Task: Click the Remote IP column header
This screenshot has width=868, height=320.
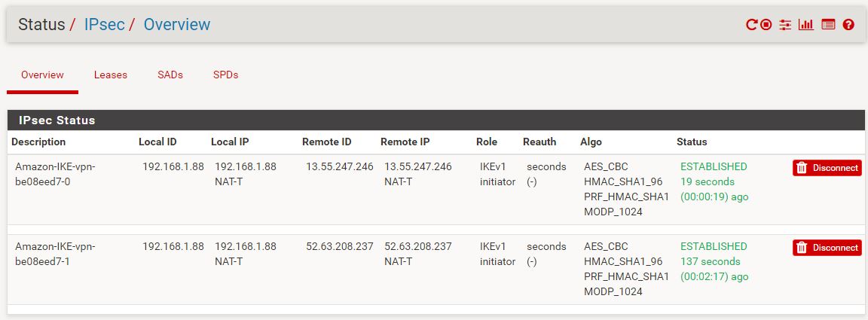Action: coord(405,142)
